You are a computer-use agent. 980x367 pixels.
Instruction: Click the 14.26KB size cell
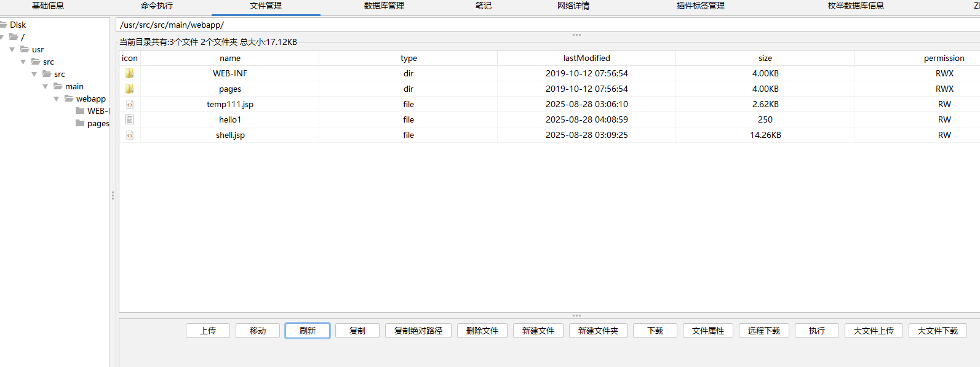click(765, 135)
